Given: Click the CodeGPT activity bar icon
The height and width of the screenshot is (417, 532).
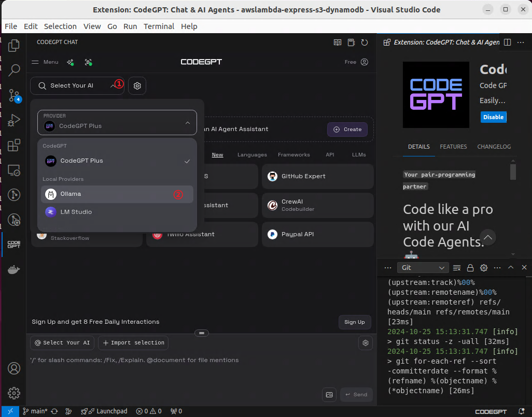Looking at the screenshot, I should point(14,245).
